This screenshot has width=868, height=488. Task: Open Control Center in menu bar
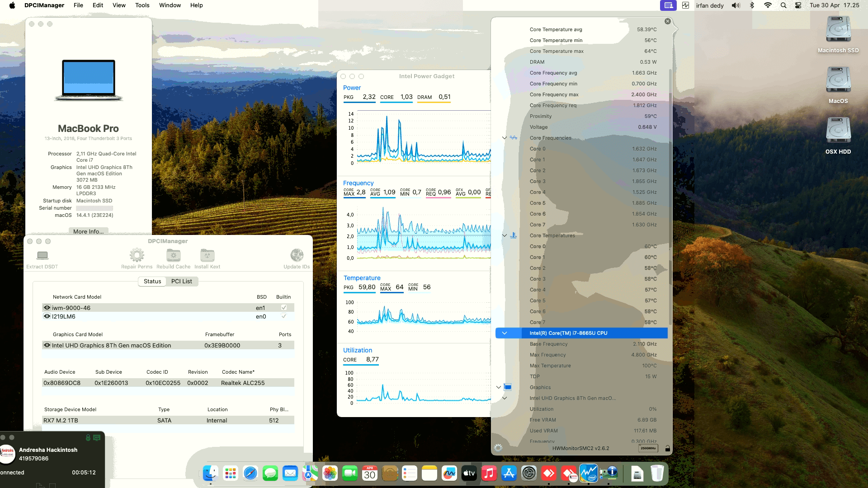[798, 5]
